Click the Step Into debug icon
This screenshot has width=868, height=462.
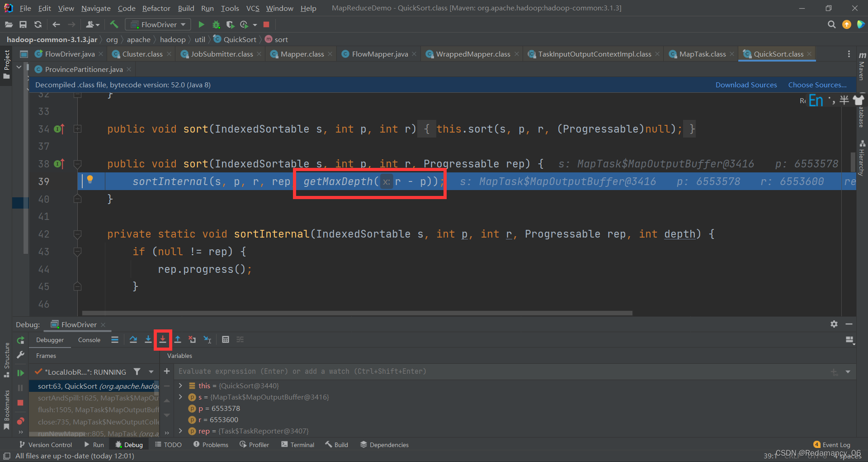[148, 339]
